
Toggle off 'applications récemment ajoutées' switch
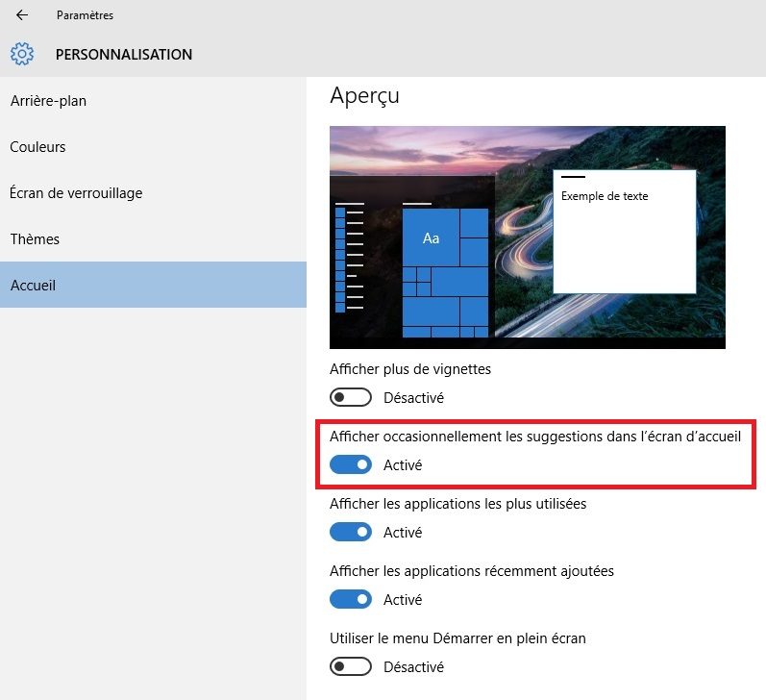pos(350,600)
